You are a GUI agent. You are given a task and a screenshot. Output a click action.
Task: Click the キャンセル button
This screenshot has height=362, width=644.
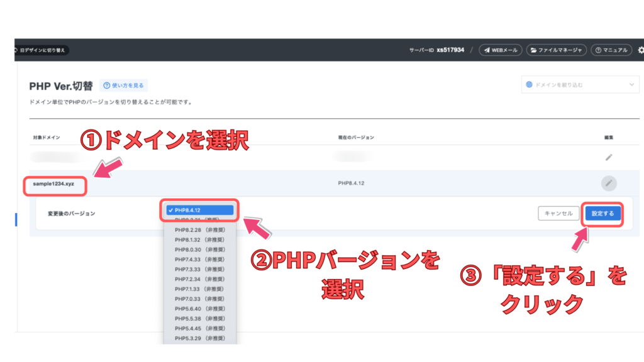558,214
